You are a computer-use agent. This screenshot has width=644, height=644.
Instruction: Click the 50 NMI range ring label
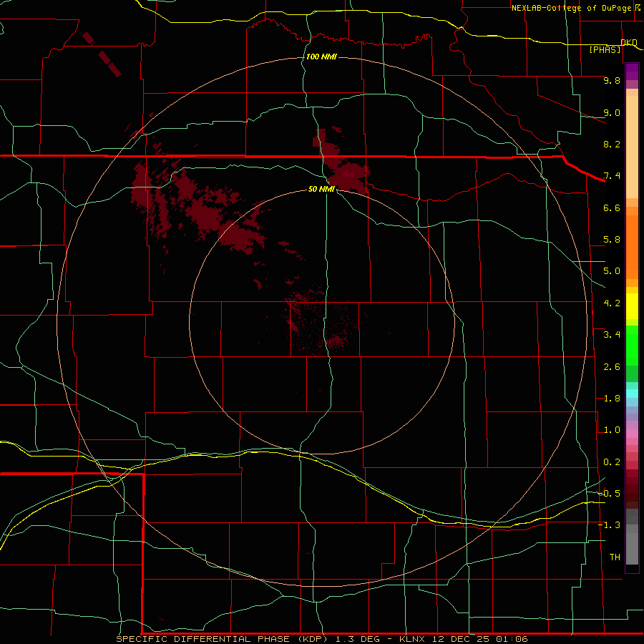[321, 189]
